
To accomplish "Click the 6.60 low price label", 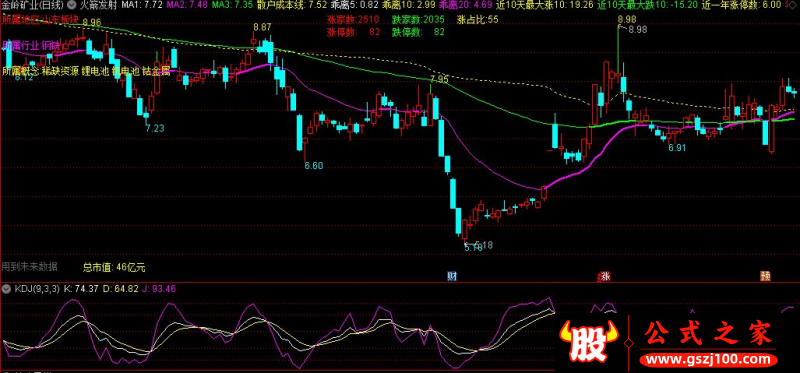I will point(314,165).
